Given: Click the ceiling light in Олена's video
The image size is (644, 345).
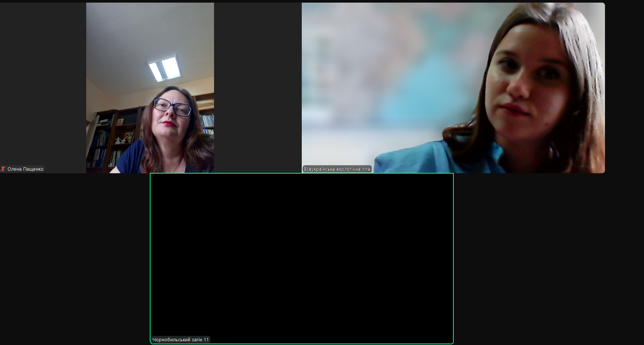Looking at the screenshot, I should coord(164,68).
